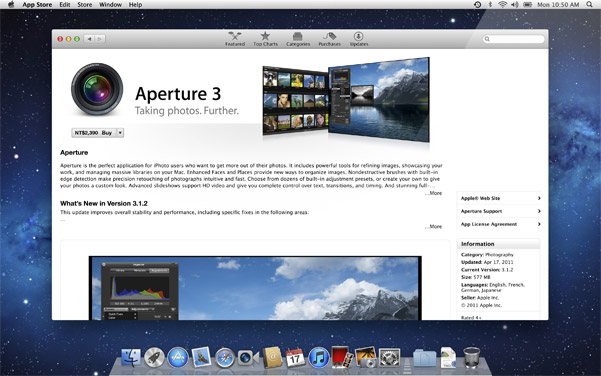The image size is (601, 376).
Task: Buy Aperture for NT$2,390
Action: tap(93, 133)
